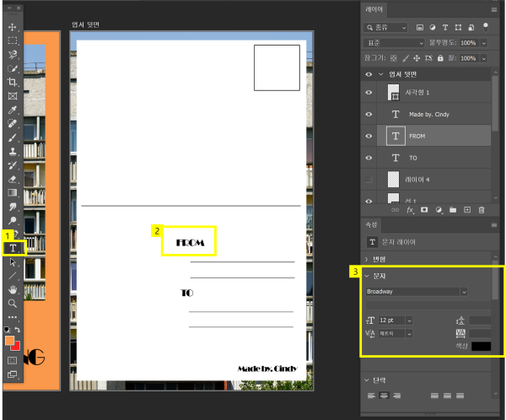Screen dimensions: 506x420
Task: Reset default foreground and background colors
Action: point(7,330)
